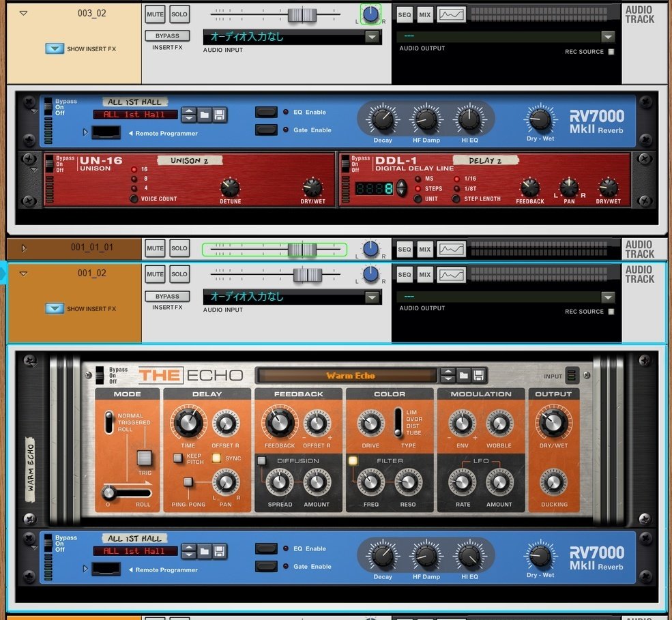Step patch selection on The Echo arrows

[x=448, y=375]
